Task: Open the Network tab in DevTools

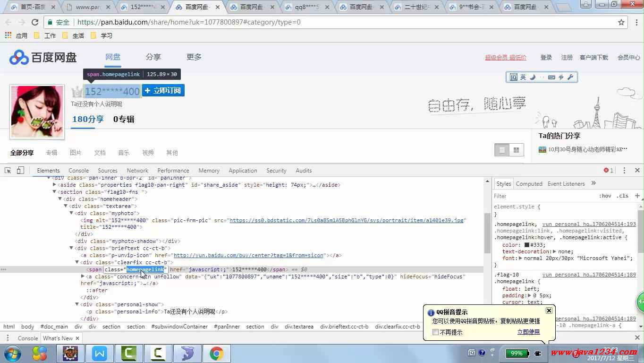Action: pyautogui.click(x=137, y=171)
